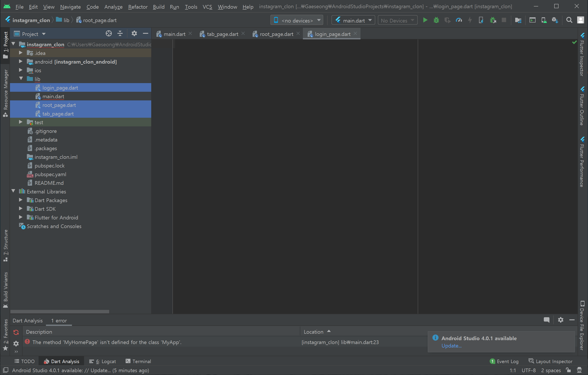
Task: Click UTF-8 encoding in status bar
Action: [x=528, y=370]
